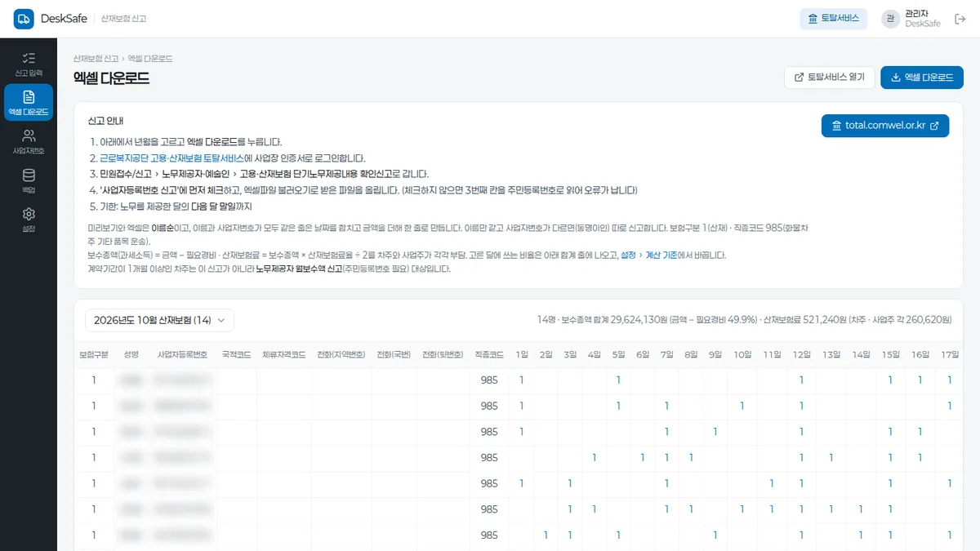Click the 5일 column header
Viewport: 980px width, 551px height.
pos(618,354)
